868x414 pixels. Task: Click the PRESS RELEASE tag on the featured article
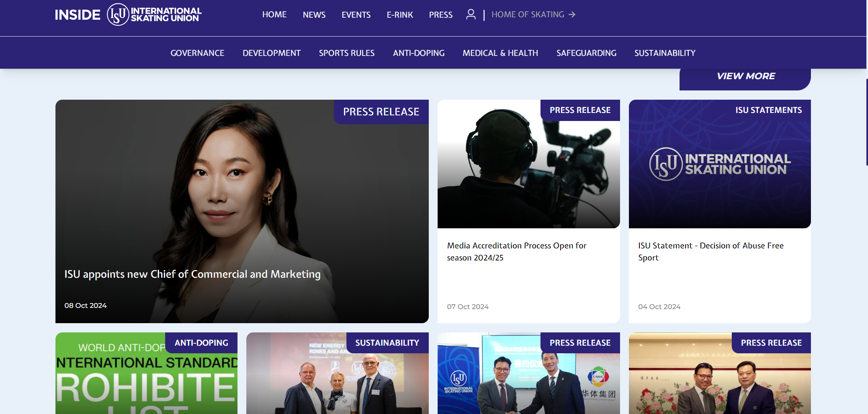381,112
